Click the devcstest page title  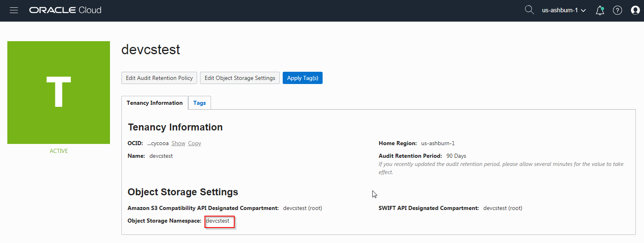(x=151, y=50)
